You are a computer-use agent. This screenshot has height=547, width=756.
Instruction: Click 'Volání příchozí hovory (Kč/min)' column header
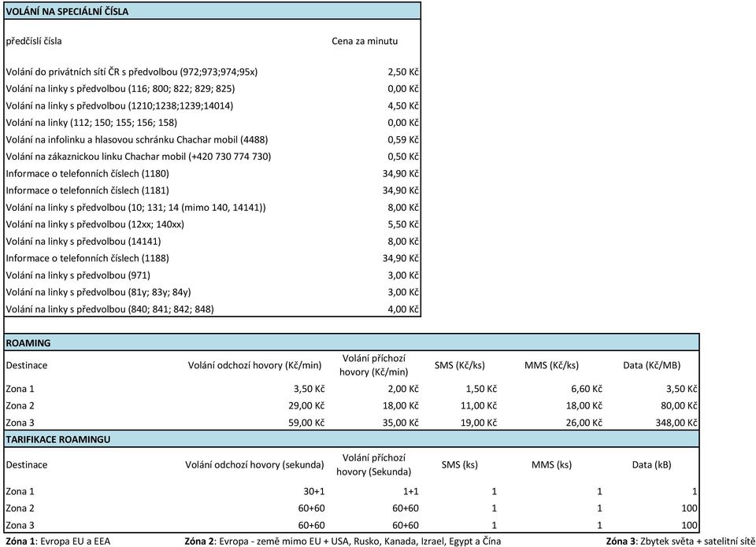pyautogui.click(x=373, y=365)
